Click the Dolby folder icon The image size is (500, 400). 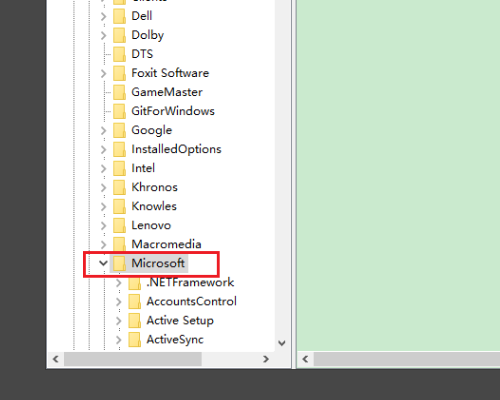pos(119,35)
